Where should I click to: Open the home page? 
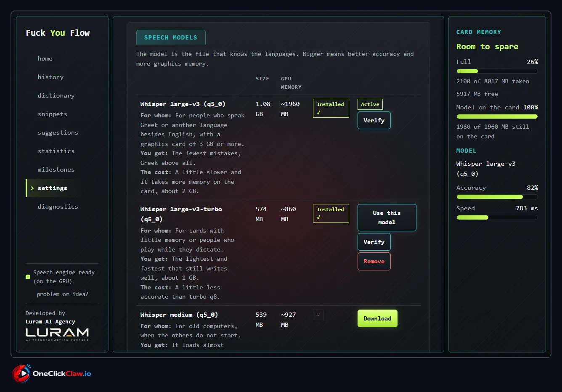[45, 58]
